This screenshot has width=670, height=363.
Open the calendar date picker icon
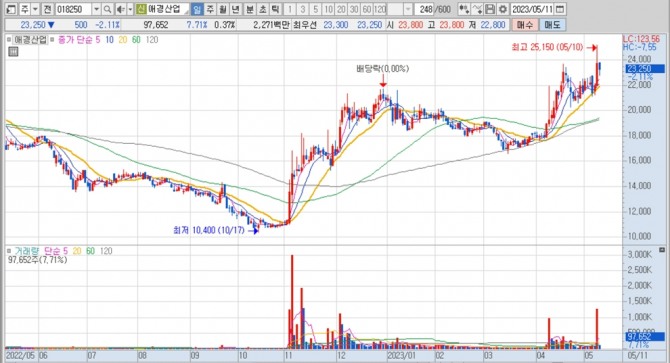pos(561,9)
